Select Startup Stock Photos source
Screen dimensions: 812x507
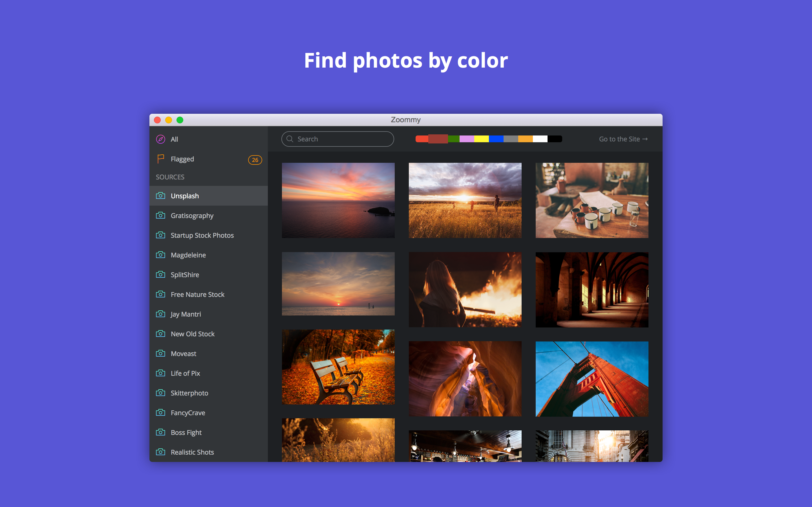tap(202, 235)
